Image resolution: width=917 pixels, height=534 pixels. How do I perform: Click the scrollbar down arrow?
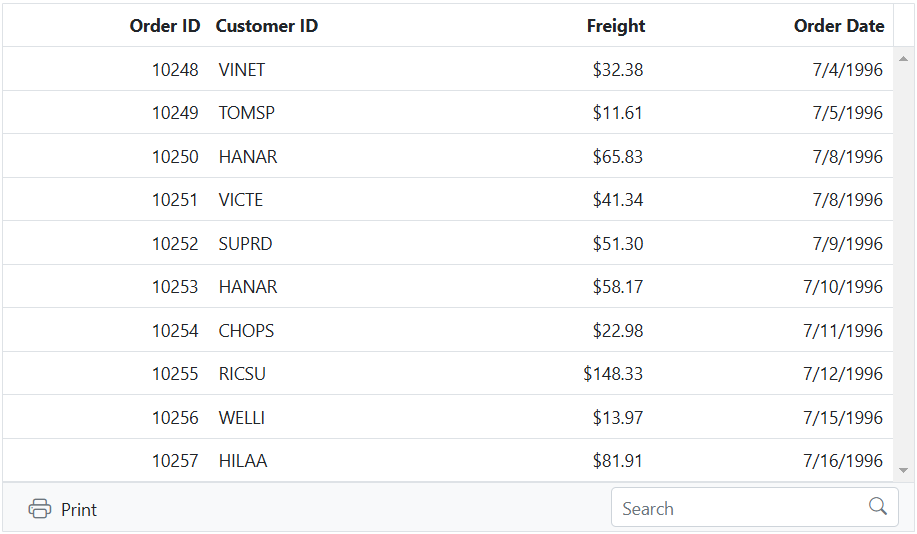(x=904, y=469)
